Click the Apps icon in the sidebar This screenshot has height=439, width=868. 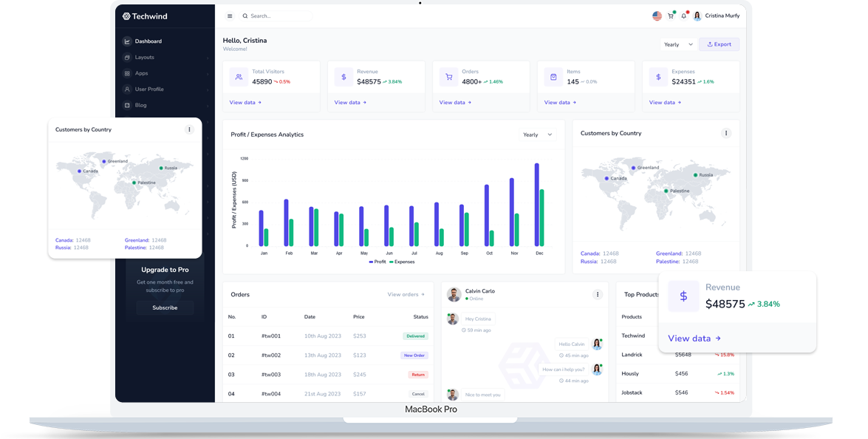pyautogui.click(x=127, y=73)
